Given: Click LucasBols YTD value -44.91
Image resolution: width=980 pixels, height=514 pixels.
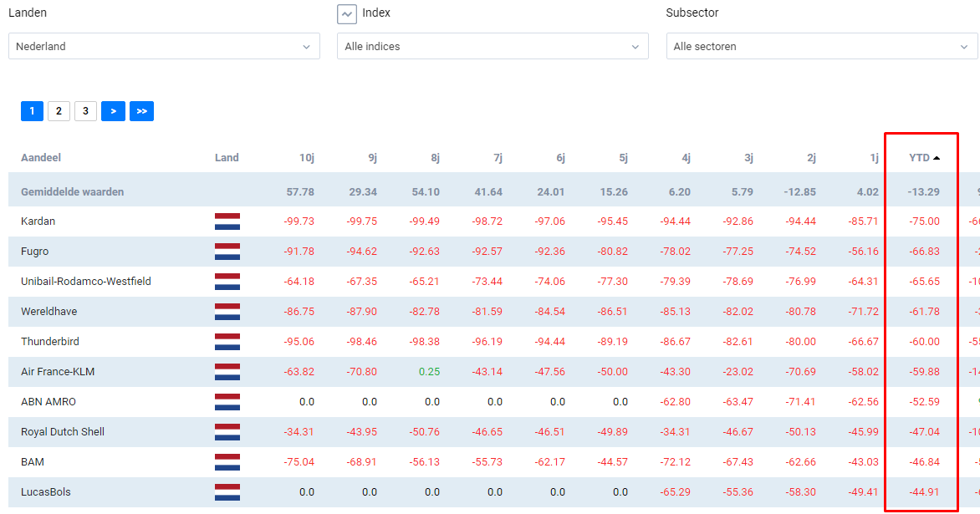Looking at the screenshot, I should (924, 491).
